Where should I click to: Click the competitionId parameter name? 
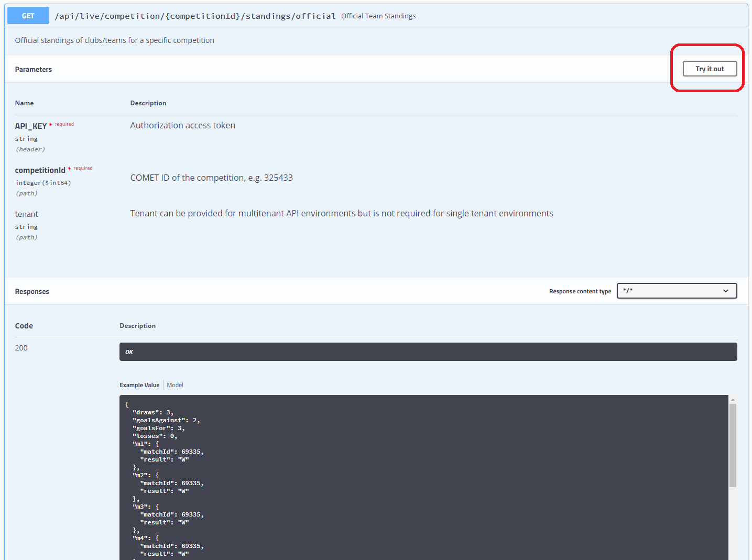pos(40,170)
